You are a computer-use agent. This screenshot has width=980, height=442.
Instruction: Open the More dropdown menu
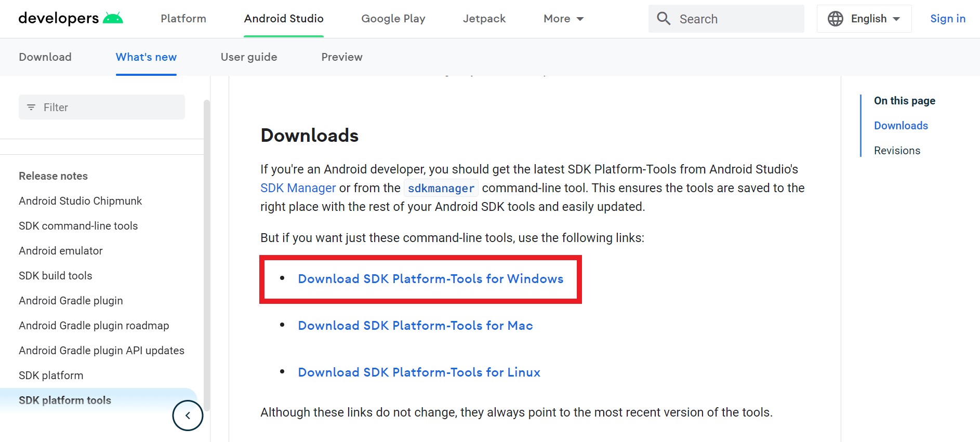(x=564, y=19)
